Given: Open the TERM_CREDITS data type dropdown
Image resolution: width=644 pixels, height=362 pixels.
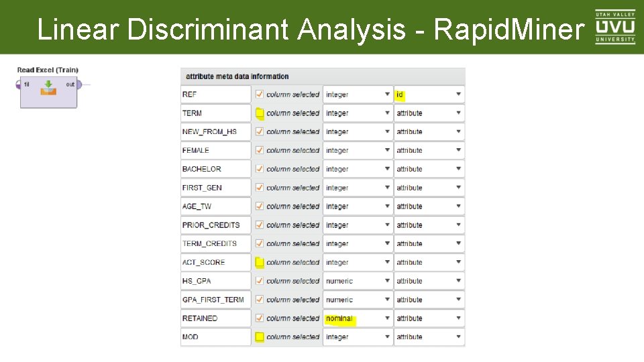Looking at the screenshot, I should point(358,243).
